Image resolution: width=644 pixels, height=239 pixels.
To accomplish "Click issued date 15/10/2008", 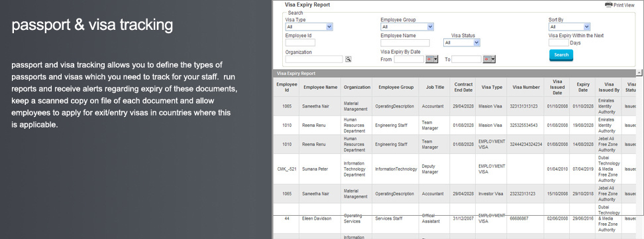I will pyautogui.click(x=557, y=194).
